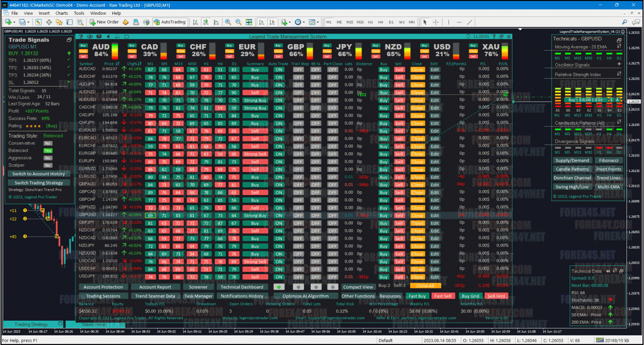Click the Supply/Demand button in Technicals

click(x=572, y=161)
